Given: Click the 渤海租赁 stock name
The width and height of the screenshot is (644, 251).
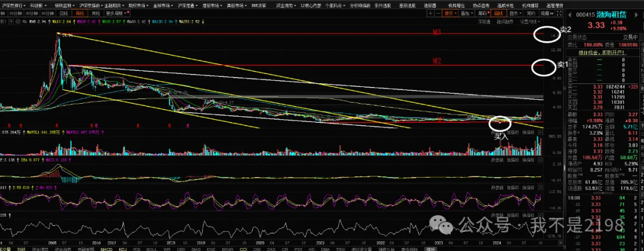Looking at the screenshot, I should (612, 15).
